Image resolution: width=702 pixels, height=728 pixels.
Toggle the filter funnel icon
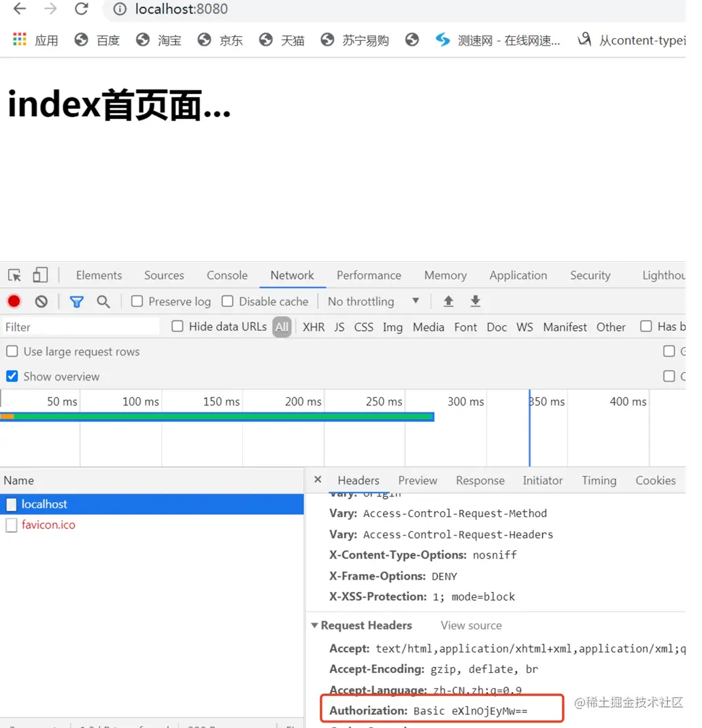pos(77,302)
